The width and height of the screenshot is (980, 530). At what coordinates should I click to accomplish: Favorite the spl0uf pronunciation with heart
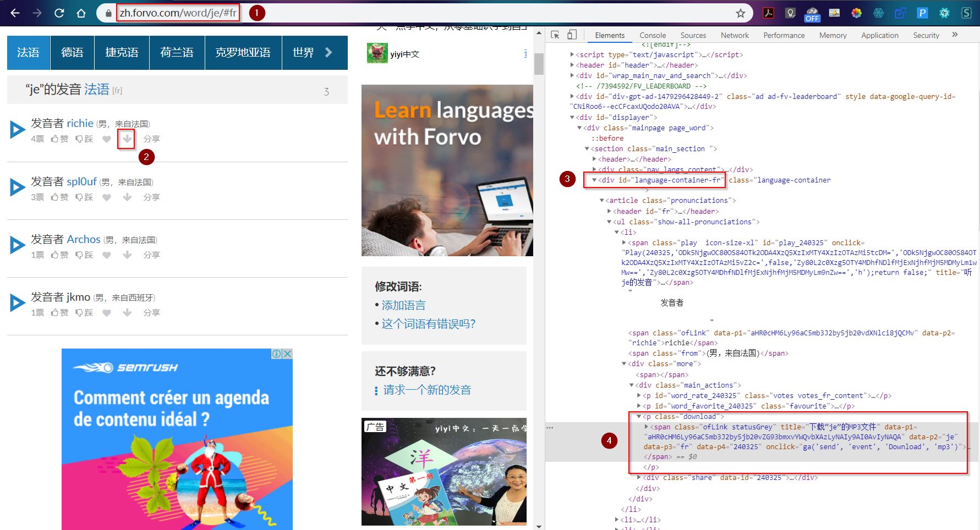107,197
